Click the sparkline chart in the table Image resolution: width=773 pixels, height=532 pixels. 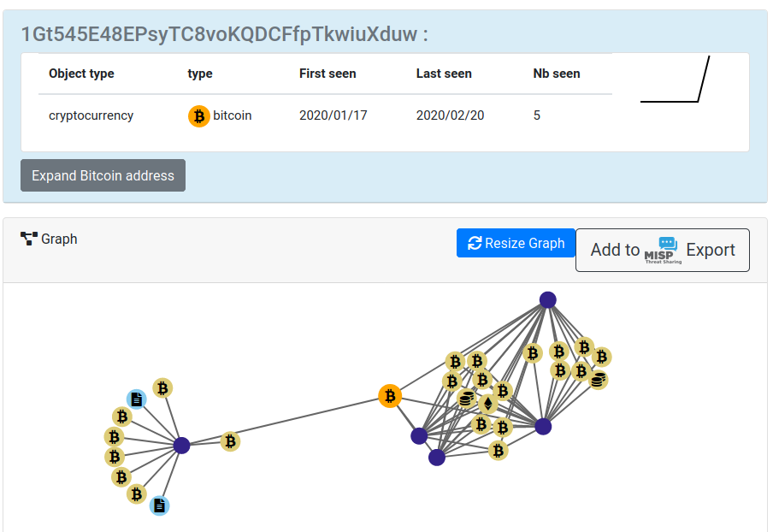click(x=676, y=80)
